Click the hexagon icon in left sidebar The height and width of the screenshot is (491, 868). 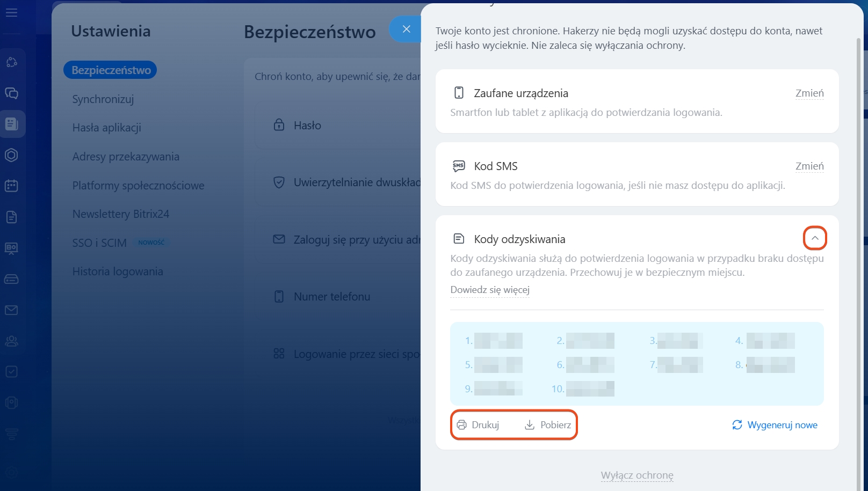11,155
